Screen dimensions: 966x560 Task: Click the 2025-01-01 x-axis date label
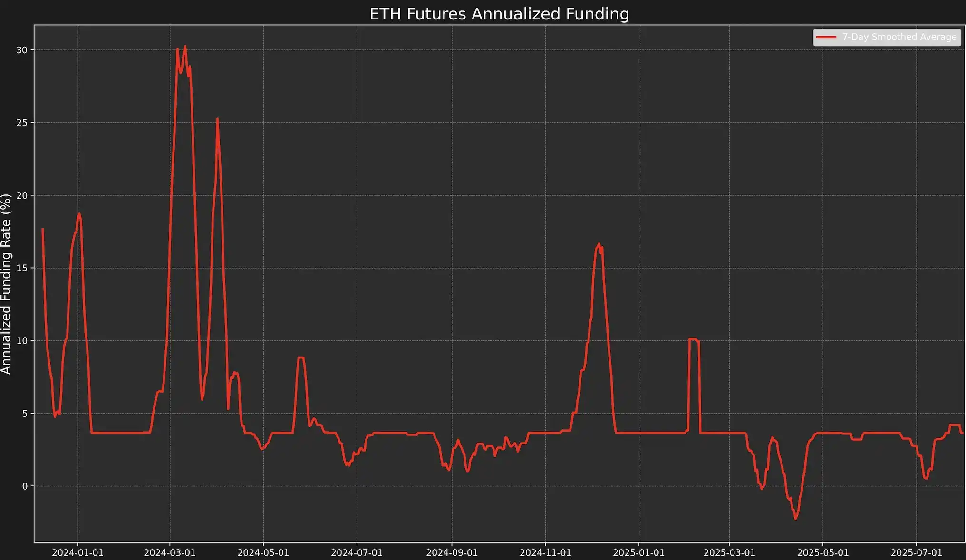(x=638, y=553)
